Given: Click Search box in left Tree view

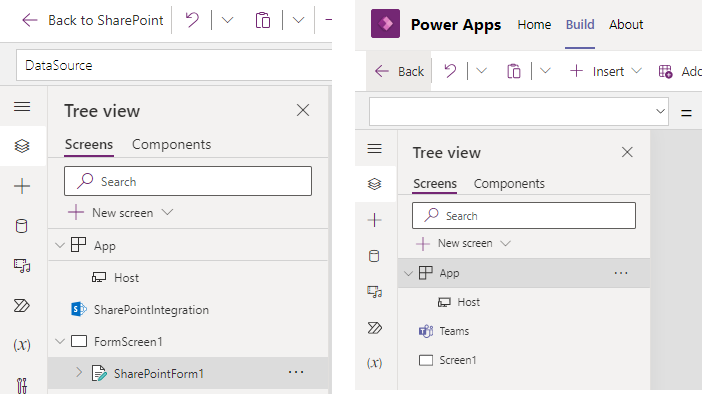Looking at the screenshot, I should click(188, 181).
